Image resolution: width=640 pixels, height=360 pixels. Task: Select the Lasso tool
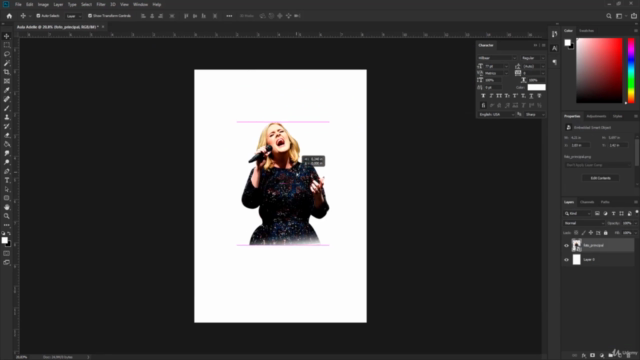(7, 54)
